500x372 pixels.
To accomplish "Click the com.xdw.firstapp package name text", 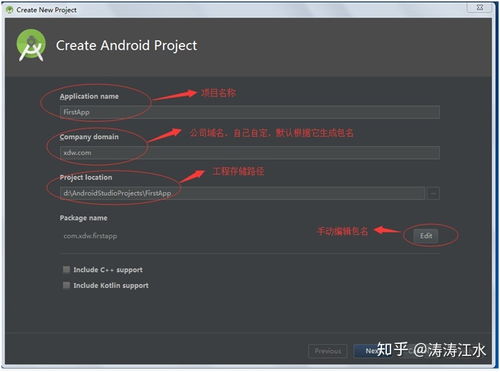I will [90, 236].
